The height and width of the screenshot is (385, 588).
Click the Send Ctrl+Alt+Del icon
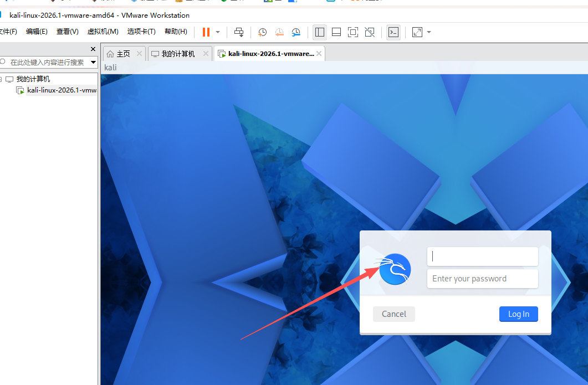(239, 32)
